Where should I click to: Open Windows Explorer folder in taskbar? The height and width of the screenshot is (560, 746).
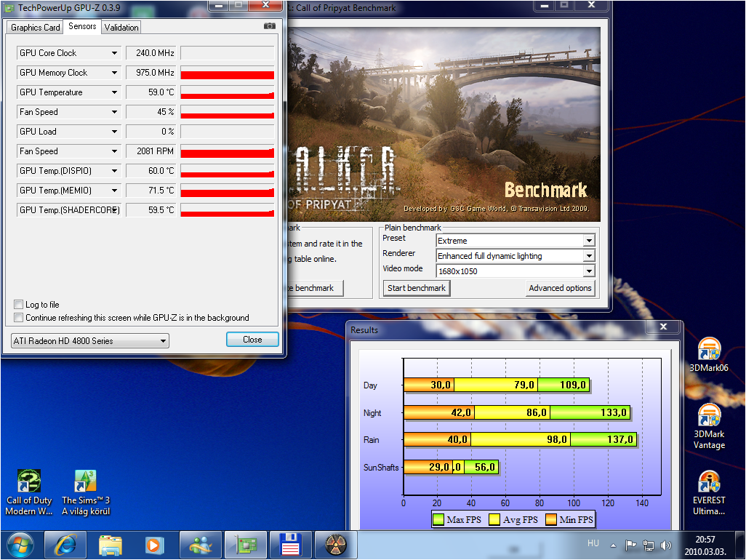click(x=111, y=545)
